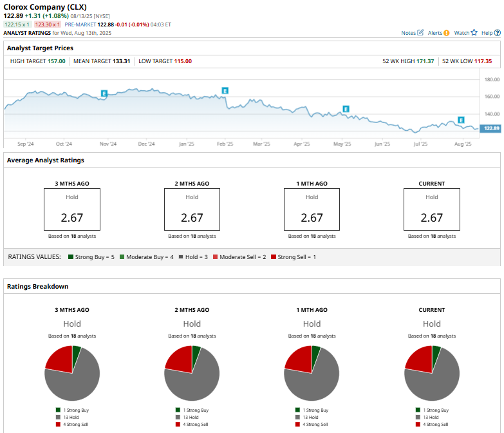Viewport: 504px width, 433px height.
Task: Click Hold gray legend swatch in Ratings Values
Action: pyautogui.click(x=181, y=256)
